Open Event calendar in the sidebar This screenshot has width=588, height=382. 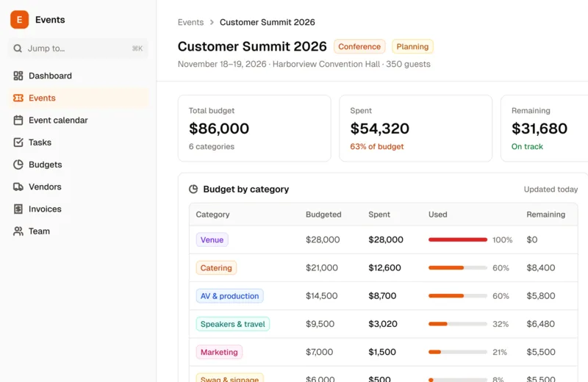pyautogui.click(x=78, y=120)
